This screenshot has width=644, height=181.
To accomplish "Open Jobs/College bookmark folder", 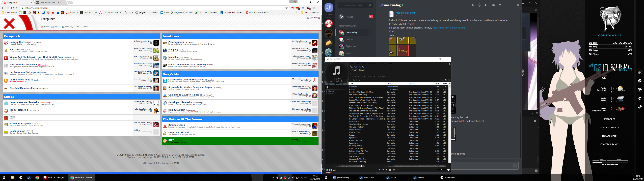I will (9, 13).
